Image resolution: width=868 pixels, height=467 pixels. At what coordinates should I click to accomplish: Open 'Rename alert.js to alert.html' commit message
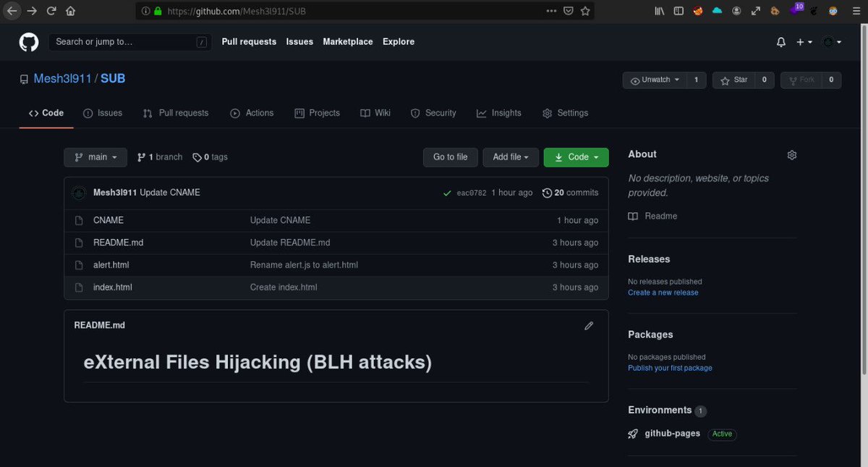point(304,265)
